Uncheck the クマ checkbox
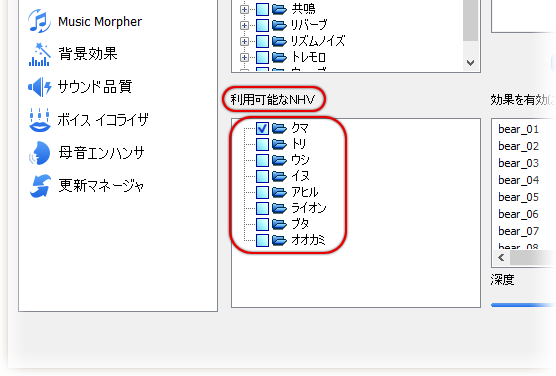 coord(262,128)
